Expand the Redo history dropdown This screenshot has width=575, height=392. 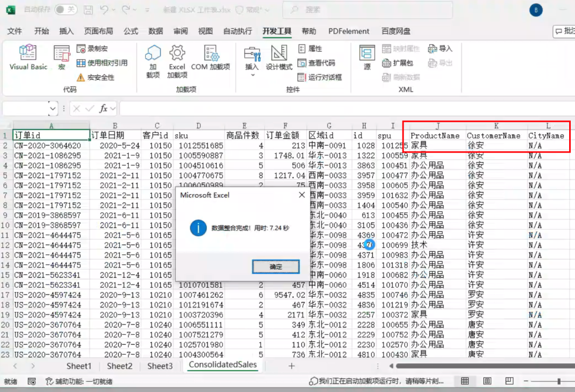(x=135, y=10)
